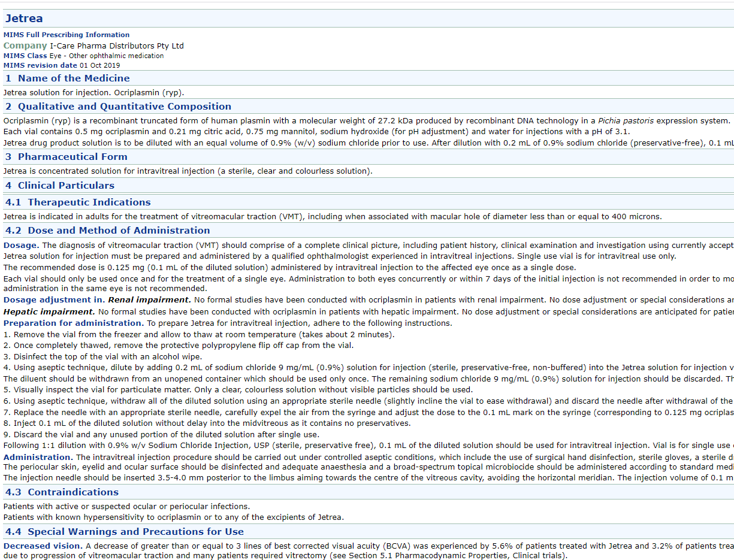
Task: Click 'Jetrea solution for injection' line
Action: coord(93,93)
